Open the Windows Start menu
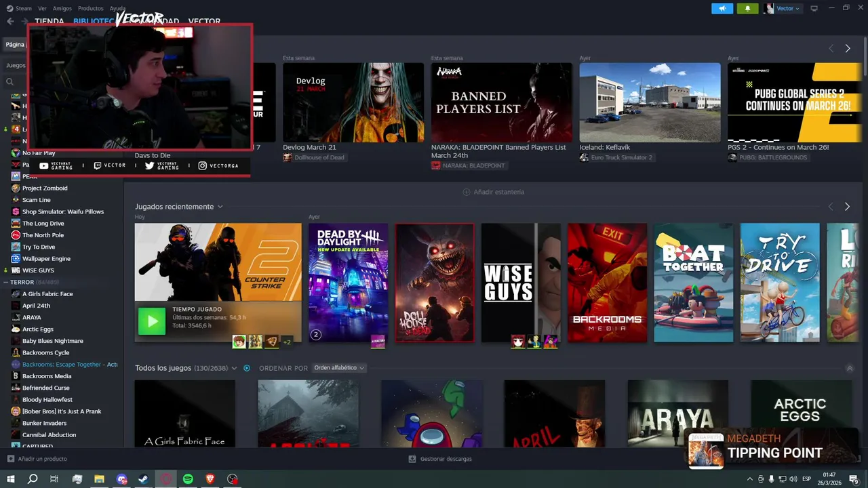This screenshot has height=488, width=868. click(11, 479)
